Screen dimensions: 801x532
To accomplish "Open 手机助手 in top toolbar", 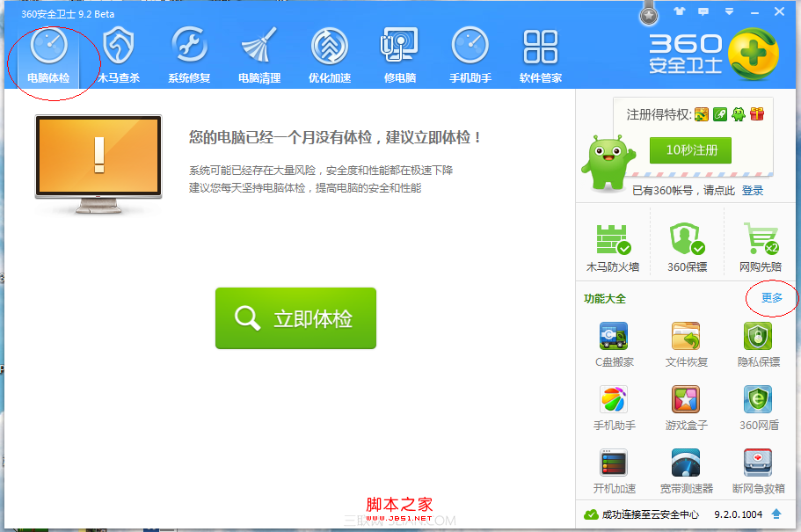I will point(470,56).
